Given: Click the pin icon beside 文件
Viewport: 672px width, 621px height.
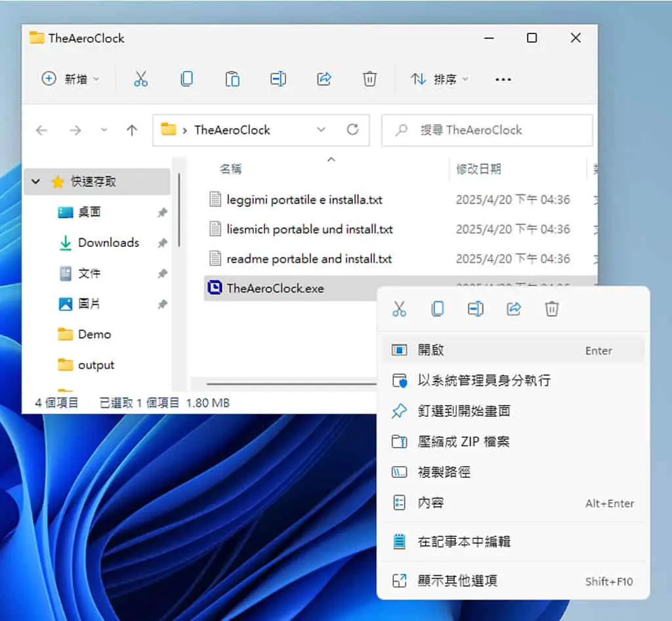Looking at the screenshot, I should click(163, 274).
